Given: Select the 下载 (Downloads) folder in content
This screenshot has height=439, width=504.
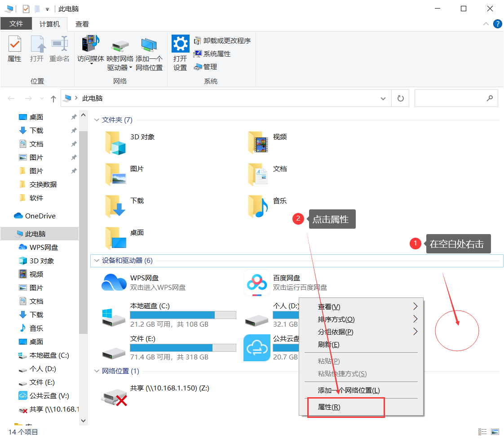Looking at the screenshot, I should point(125,206).
